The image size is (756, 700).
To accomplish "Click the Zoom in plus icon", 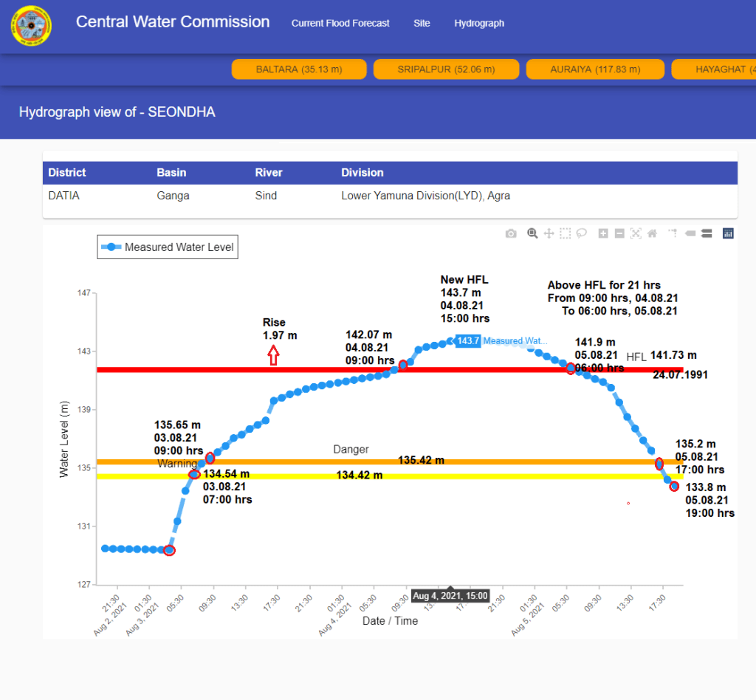I will [603, 233].
